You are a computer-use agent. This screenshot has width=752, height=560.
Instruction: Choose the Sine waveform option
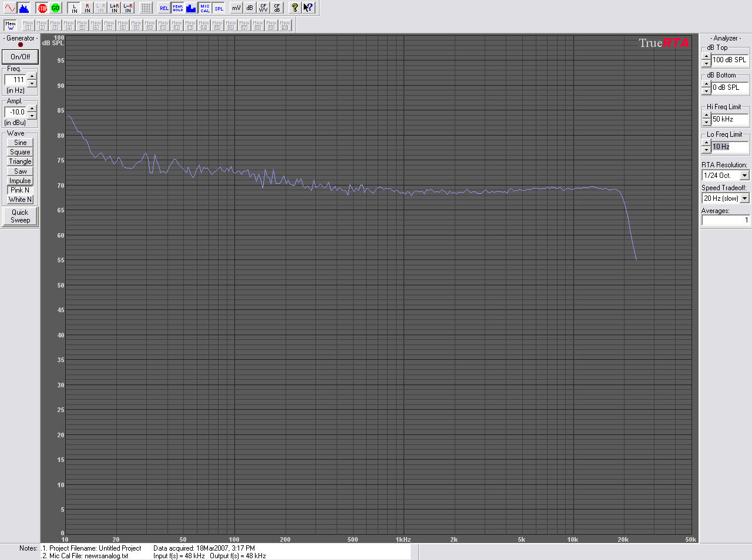(x=20, y=143)
